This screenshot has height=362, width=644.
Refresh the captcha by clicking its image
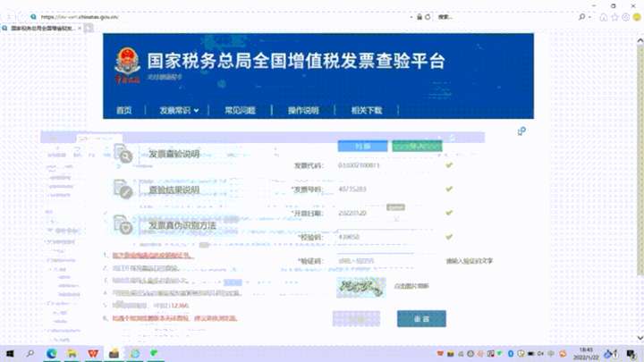point(361,287)
